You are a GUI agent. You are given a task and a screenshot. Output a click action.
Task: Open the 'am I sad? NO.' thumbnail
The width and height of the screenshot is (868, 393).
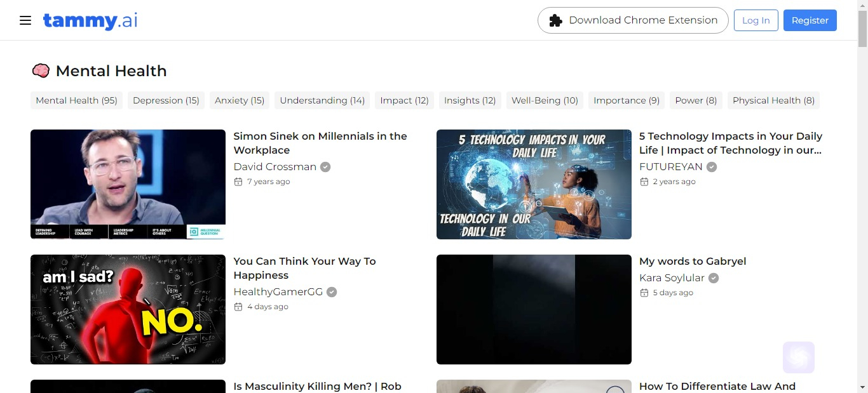pos(128,309)
